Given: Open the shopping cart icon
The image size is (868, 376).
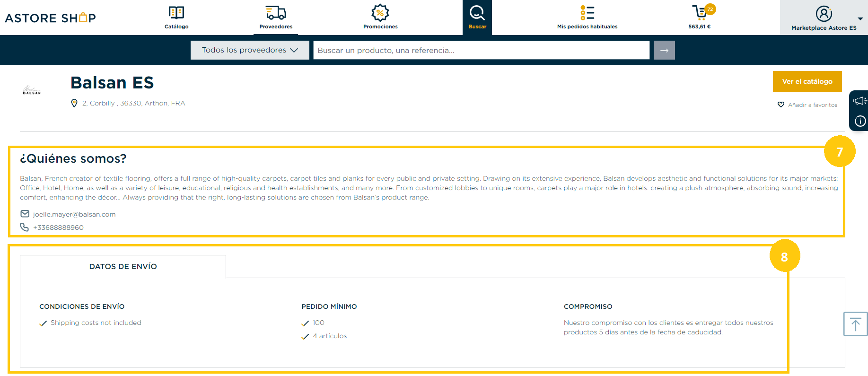Looking at the screenshot, I should pyautogui.click(x=699, y=12).
